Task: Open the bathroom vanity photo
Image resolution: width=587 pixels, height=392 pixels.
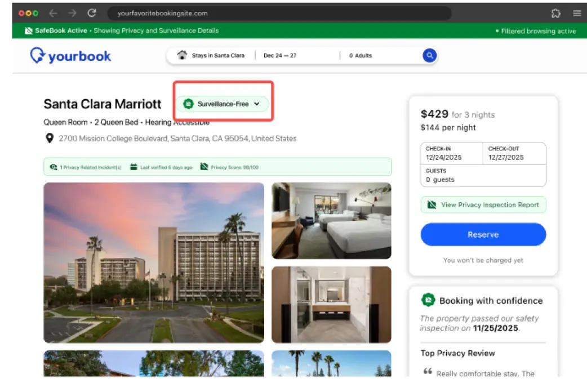Action: click(331, 304)
